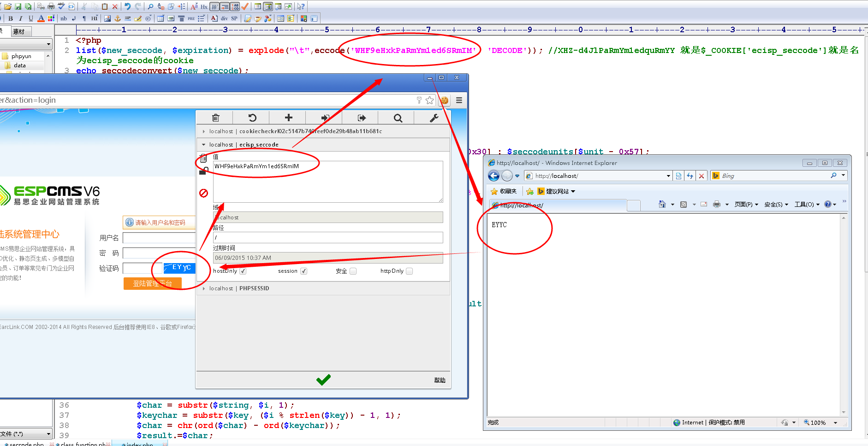
Task: Click spell check ABC icon in editor toolbar
Action: click(x=61, y=6)
